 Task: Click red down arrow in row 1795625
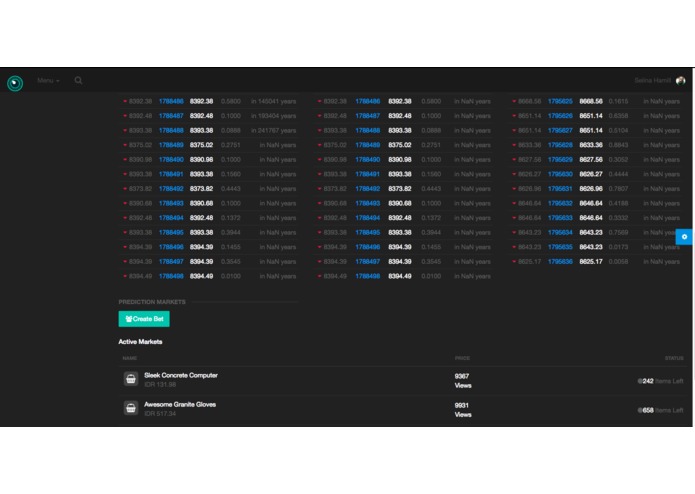click(514, 101)
